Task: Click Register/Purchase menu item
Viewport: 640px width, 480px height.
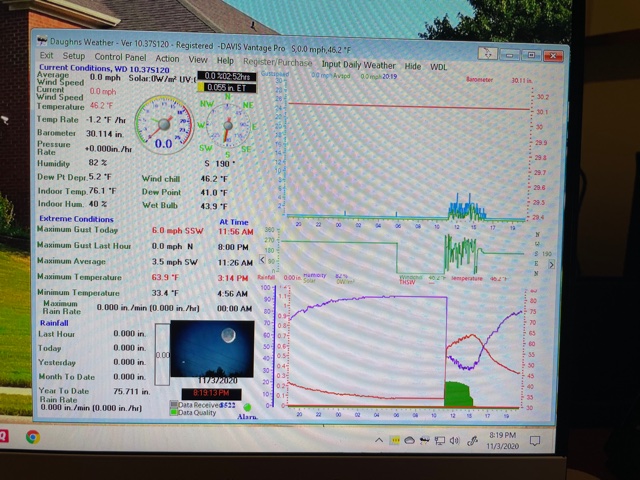Action: (x=278, y=62)
